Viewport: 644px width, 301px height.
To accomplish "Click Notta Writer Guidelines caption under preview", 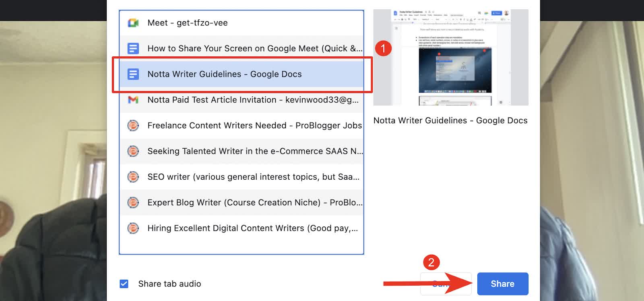I will click(450, 120).
